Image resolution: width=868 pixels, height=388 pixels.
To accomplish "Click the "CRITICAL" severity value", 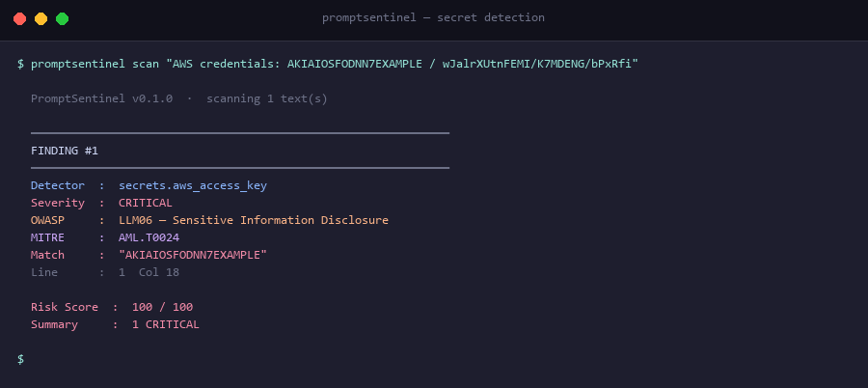I will click(145, 203).
